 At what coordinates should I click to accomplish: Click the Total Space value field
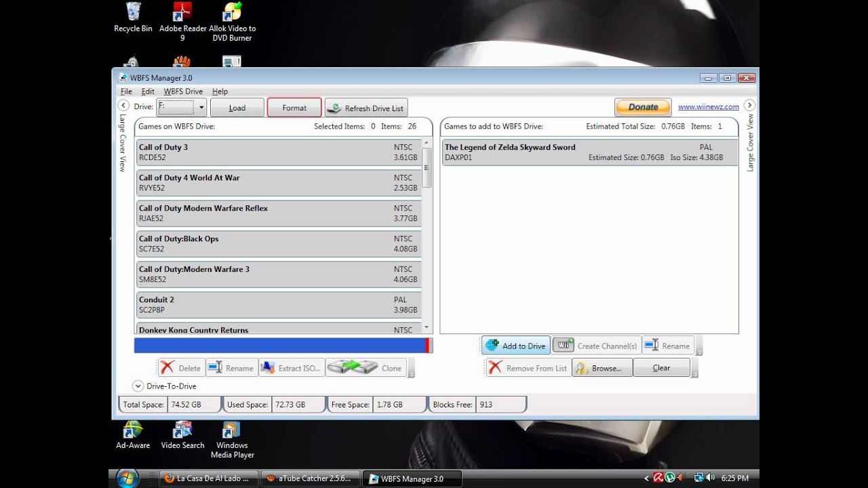(194, 405)
